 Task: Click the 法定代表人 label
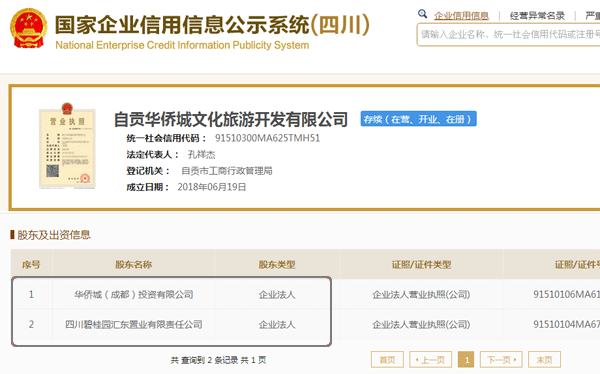(x=152, y=155)
